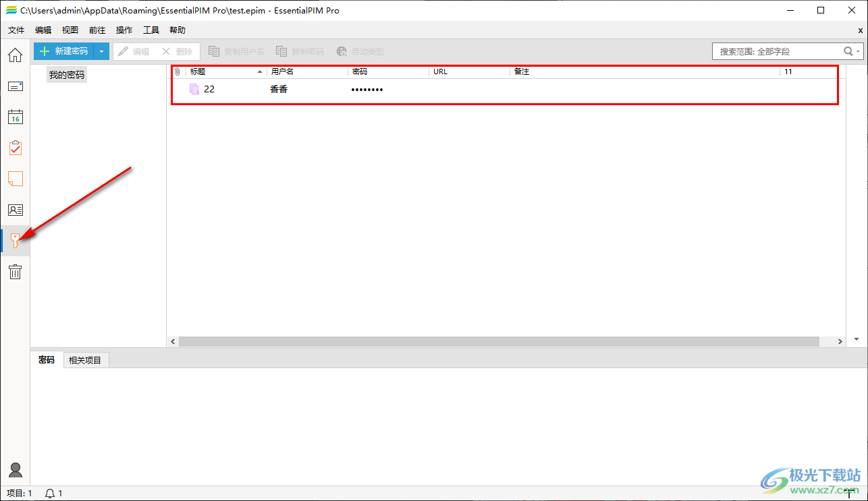Switch to the 相关项目 tab
Screen dimensions: 868x501
click(x=85, y=361)
